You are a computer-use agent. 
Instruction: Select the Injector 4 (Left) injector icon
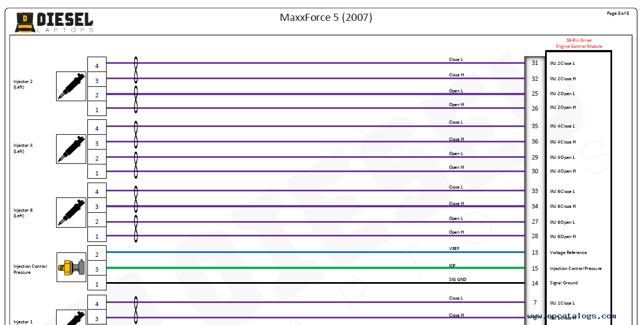click(71, 149)
